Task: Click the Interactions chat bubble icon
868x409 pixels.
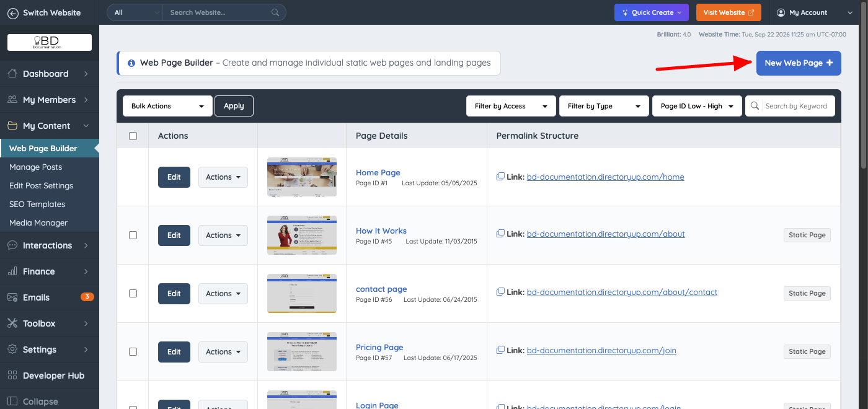Action: coord(12,245)
